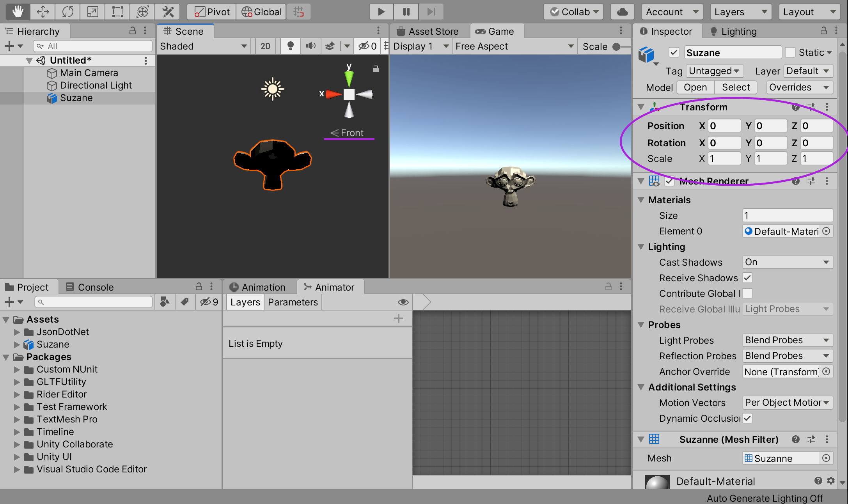Uncheck Dynamic Occlusion
The image size is (848, 504).
748,418
